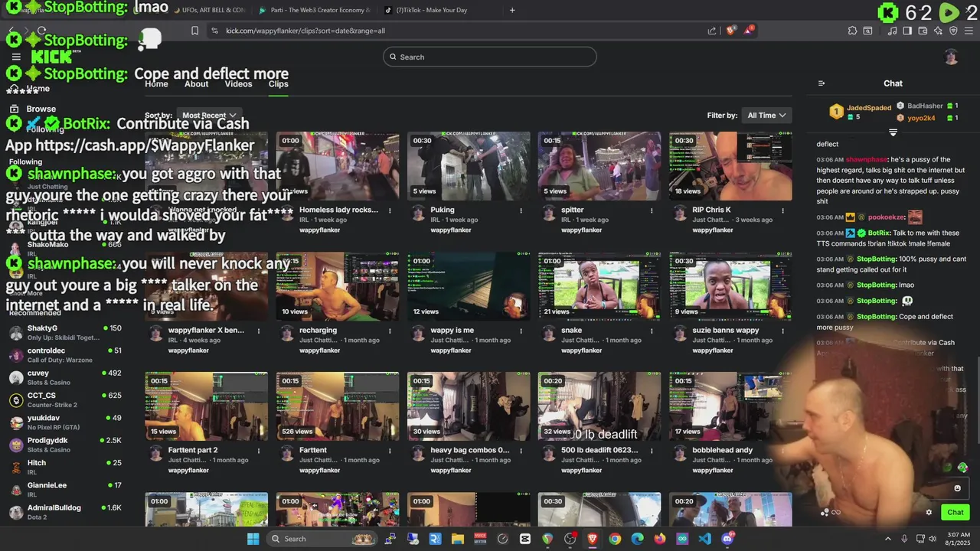Open the All Time filter dropdown
This screenshot has height=551, width=980.
tap(766, 115)
